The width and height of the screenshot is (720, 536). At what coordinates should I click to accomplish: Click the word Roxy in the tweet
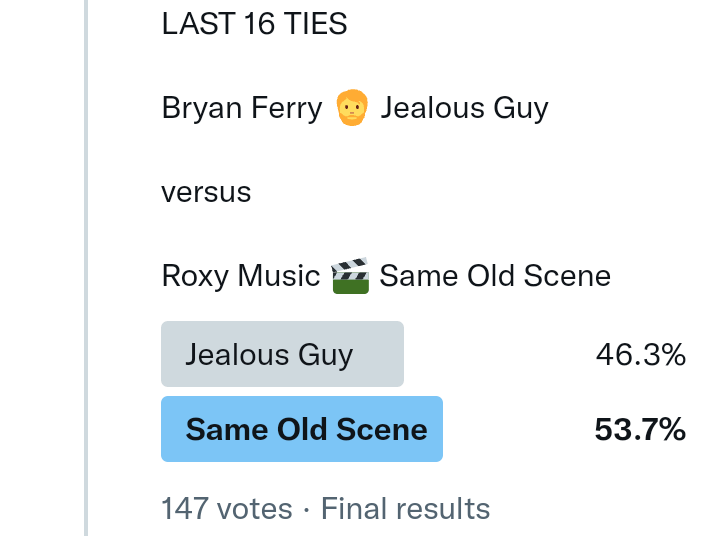point(195,275)
